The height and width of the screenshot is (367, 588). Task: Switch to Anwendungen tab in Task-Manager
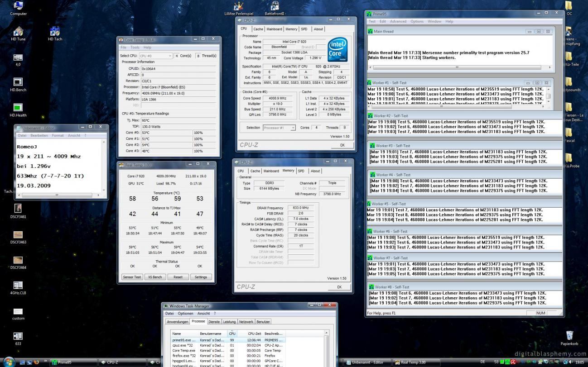point(178,322)
